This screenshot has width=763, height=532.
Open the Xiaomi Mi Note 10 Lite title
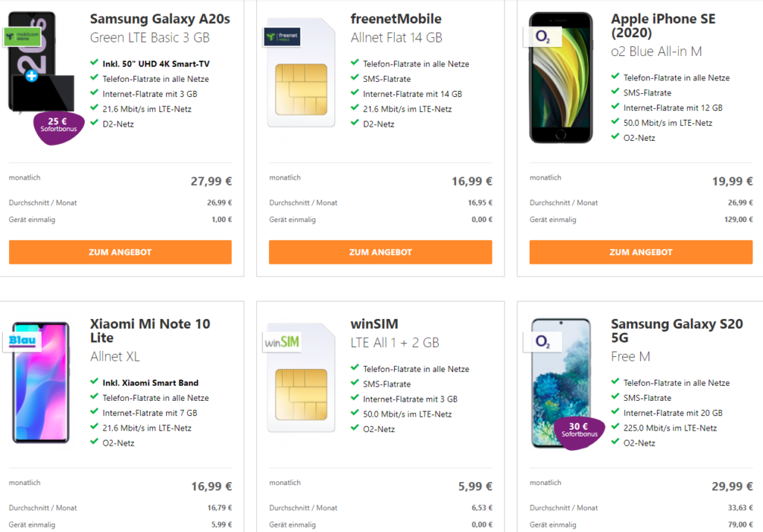[x=150, y=331]
